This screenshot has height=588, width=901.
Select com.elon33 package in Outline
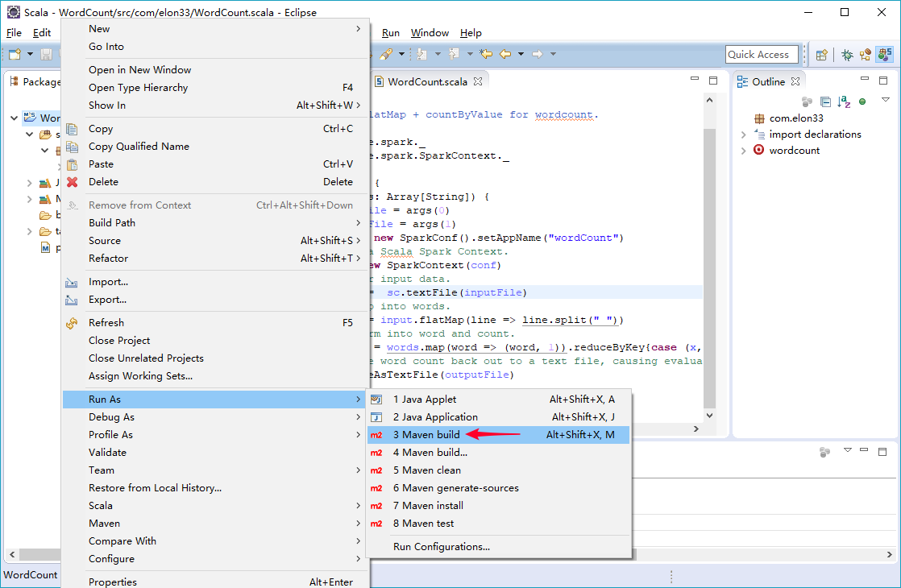(796, 118)
